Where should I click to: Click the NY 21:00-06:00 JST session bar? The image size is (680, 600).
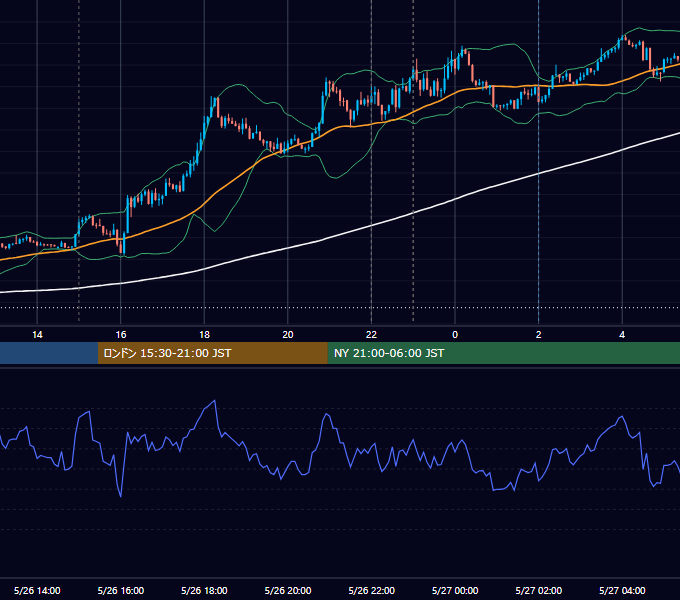coord(503,353)
